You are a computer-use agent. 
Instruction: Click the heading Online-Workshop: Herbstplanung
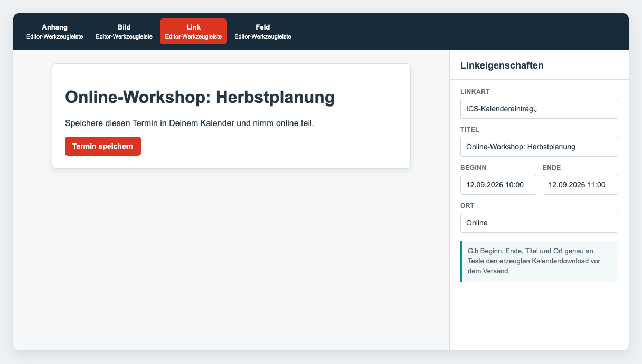click(x=200, y=97)
